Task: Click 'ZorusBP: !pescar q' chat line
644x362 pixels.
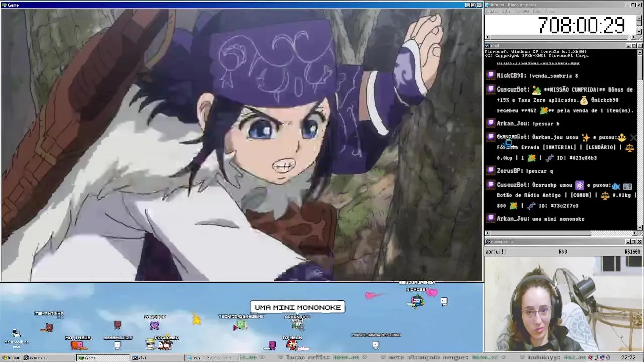Action: 525,171
